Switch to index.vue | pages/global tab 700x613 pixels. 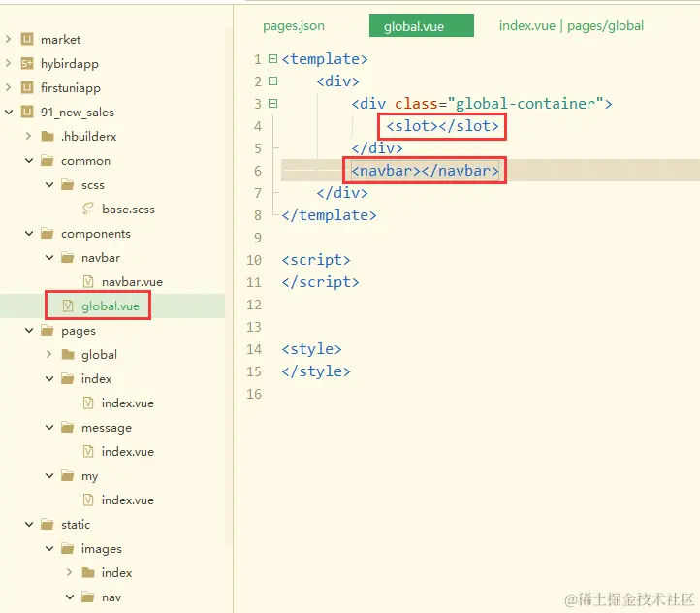571,26
